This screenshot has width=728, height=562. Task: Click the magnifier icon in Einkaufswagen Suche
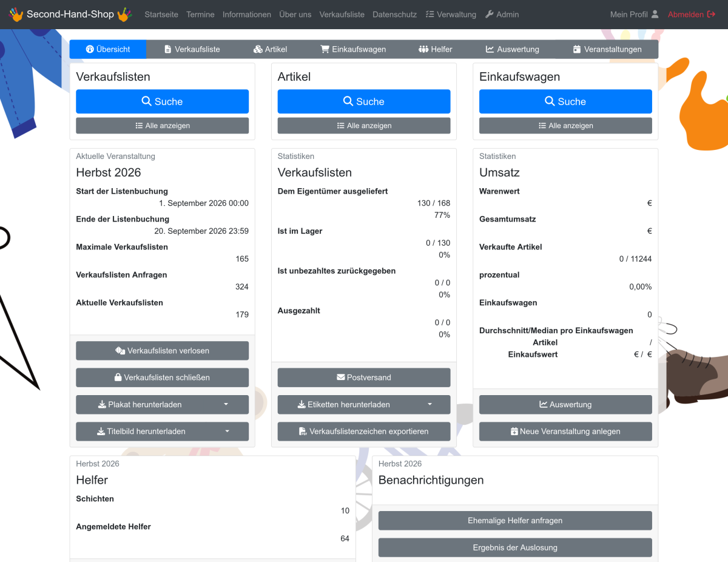click(550, 101)
